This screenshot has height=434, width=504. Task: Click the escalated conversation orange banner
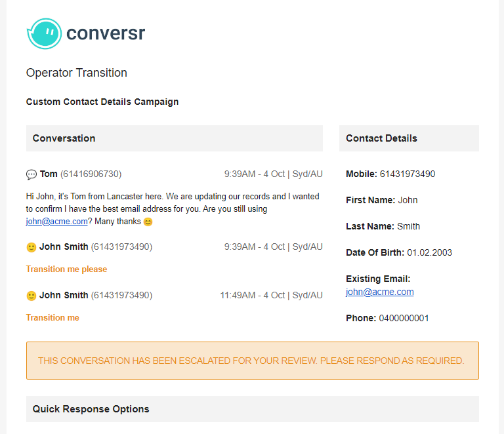[x=252, y=361]
